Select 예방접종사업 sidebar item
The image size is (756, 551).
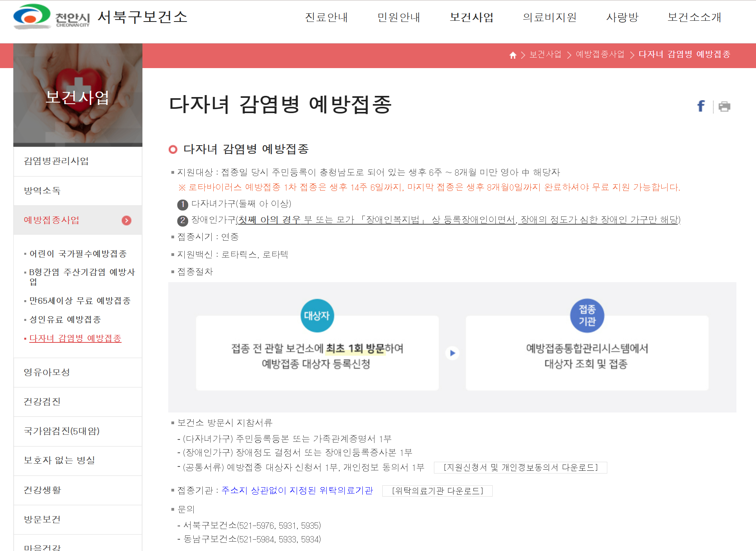click(x=78, y=220)
